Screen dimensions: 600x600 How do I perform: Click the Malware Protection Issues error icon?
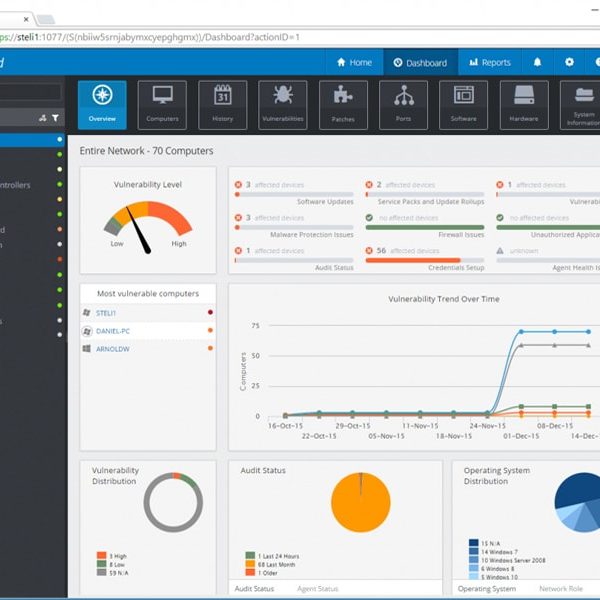pyautogui.click(x=238, y=217)
